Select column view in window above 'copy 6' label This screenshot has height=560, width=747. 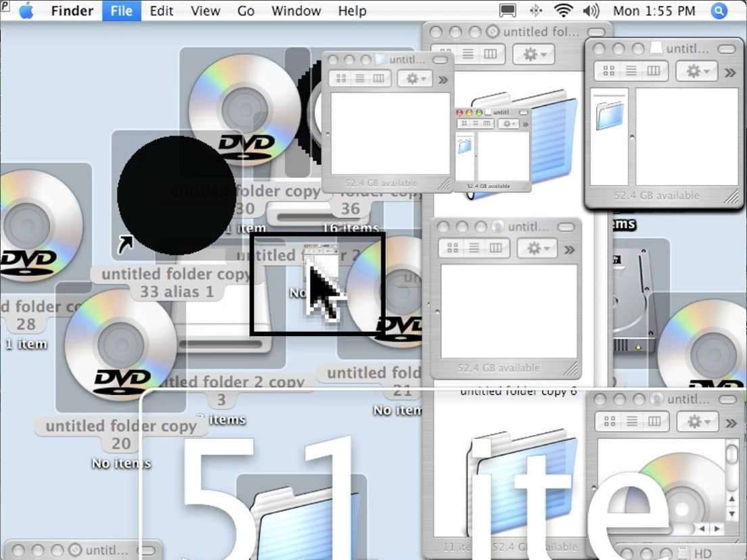click(x=496, y=248)
